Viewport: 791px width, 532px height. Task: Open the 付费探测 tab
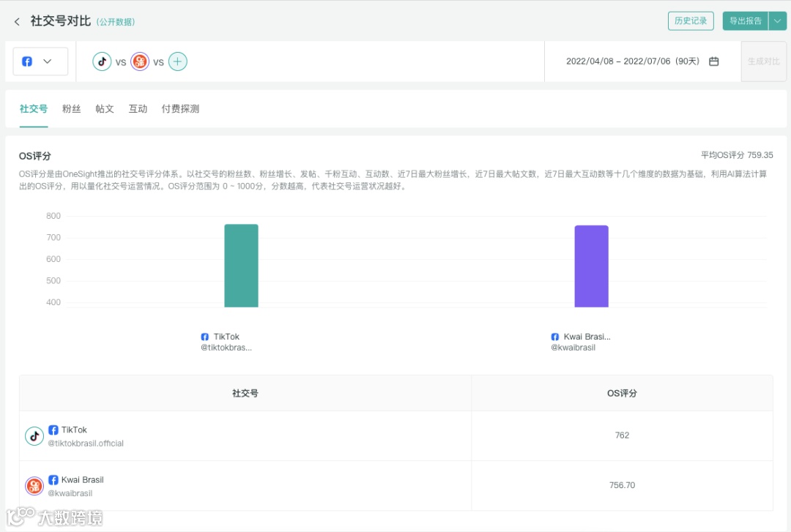[x=180, y=109]
